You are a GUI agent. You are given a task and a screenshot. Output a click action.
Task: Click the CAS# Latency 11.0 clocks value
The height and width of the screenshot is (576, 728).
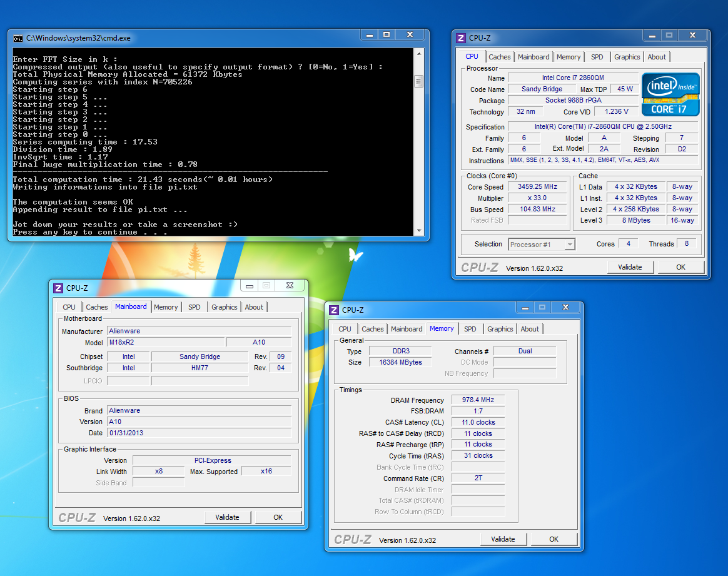click(x=478, y=422)
